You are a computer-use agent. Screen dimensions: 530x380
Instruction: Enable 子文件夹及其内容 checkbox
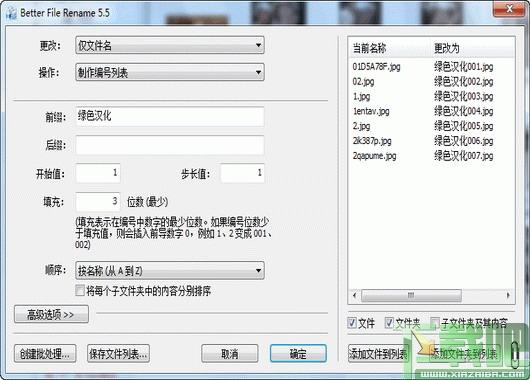coord(435,323)
